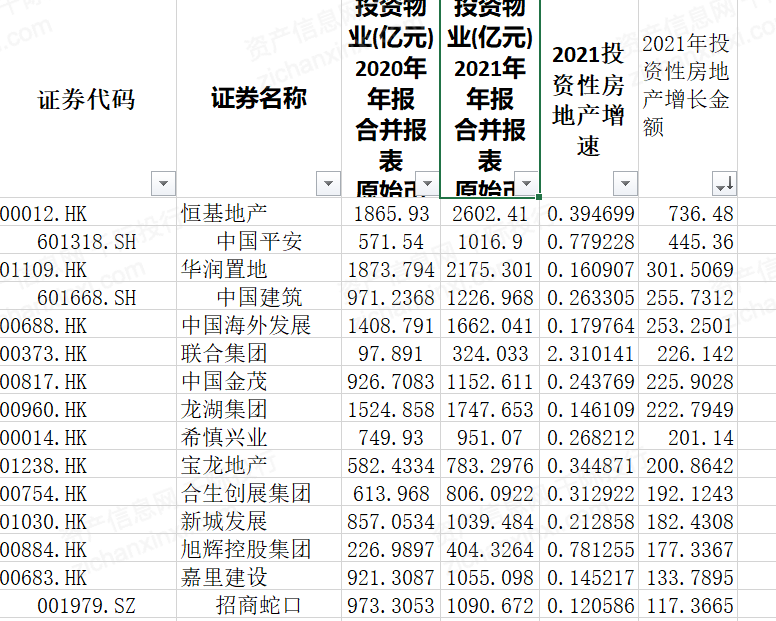Select 希慎兴业 2020 value 749.93
Screen dimensions: 776x621
point(391,437)
